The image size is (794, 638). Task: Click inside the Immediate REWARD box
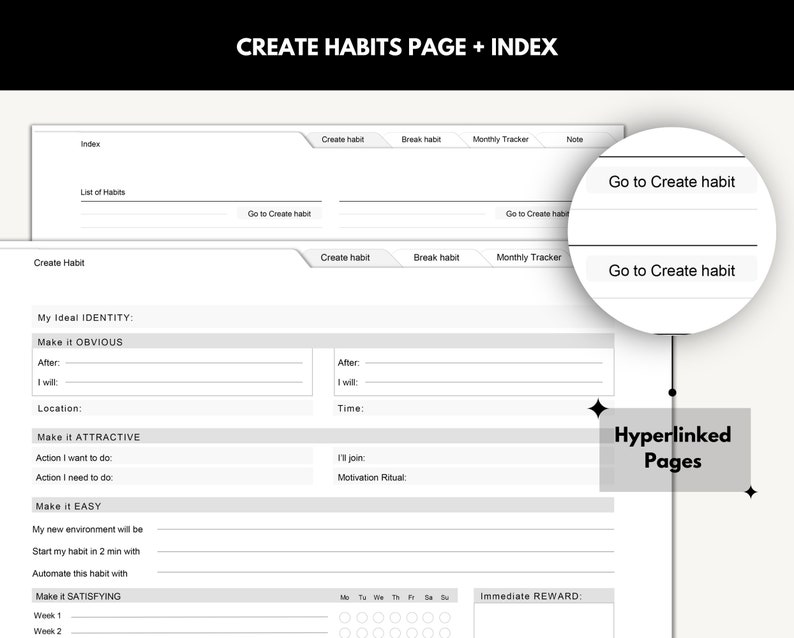pos(544,620)
